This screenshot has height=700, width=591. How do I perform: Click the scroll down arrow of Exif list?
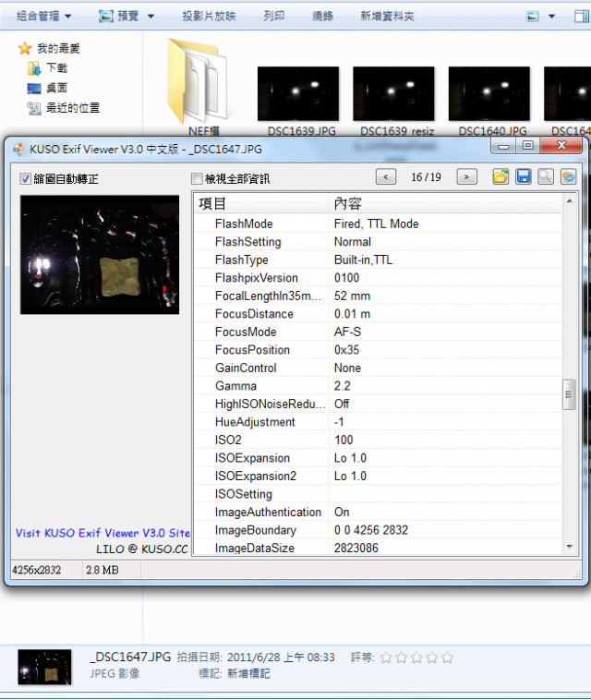pos(569,547)
